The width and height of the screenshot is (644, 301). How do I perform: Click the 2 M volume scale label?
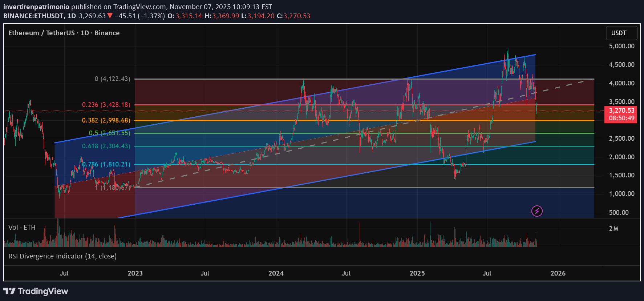tap(613, 229)
